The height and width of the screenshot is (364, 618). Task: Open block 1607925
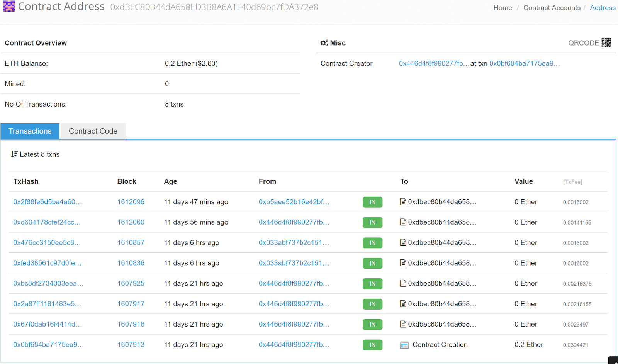pyautogui.click(x=131, y=283)
